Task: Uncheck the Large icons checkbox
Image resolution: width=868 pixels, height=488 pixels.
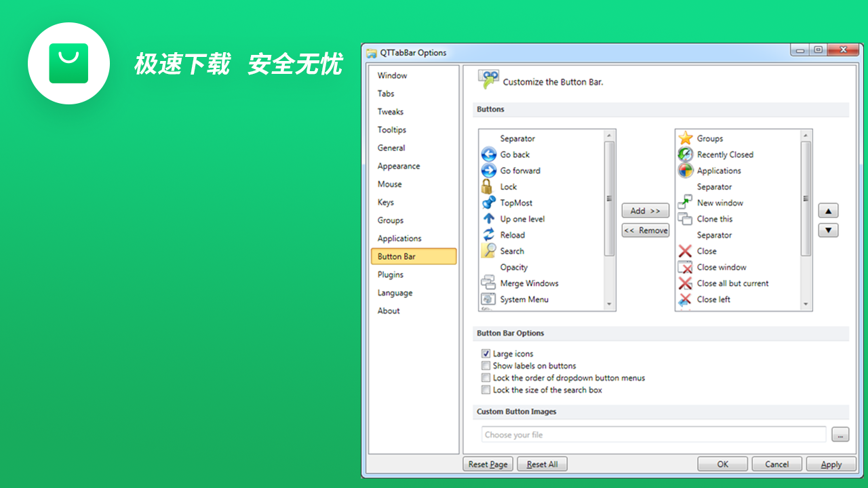Action: pos(486,354)
